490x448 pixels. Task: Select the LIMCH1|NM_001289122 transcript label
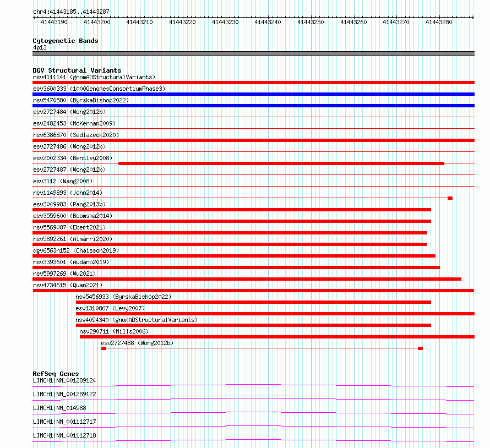click(x=64, y=394)
